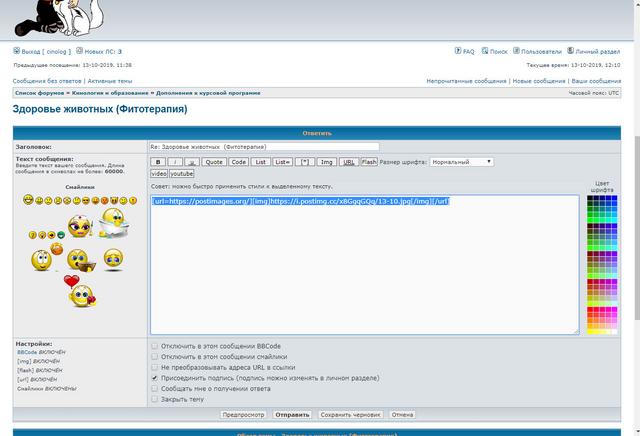Image resolution: width=640 pixels, height=436 pixels.
Task: Apply italic with the i button
Action: point(175,162)
